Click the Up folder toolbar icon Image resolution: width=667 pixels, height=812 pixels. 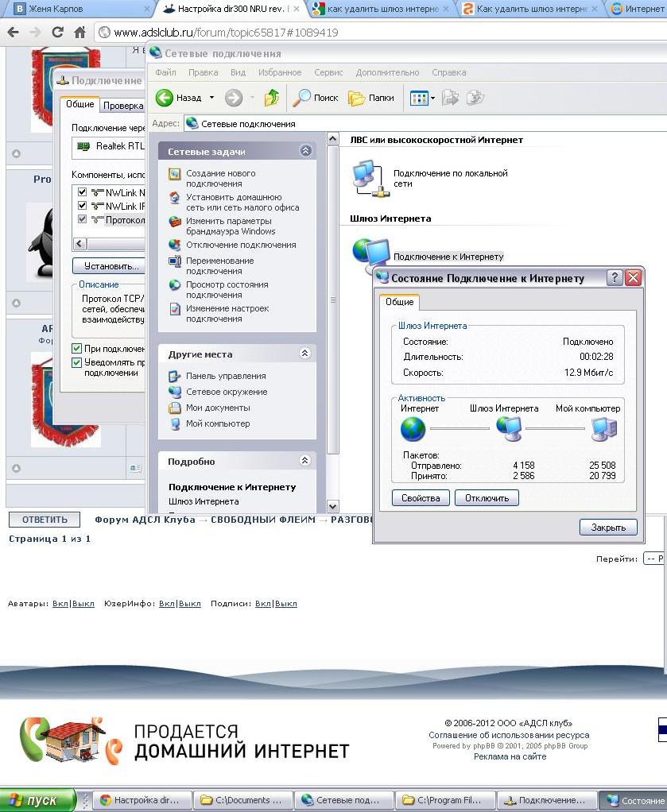pos(272,98)
